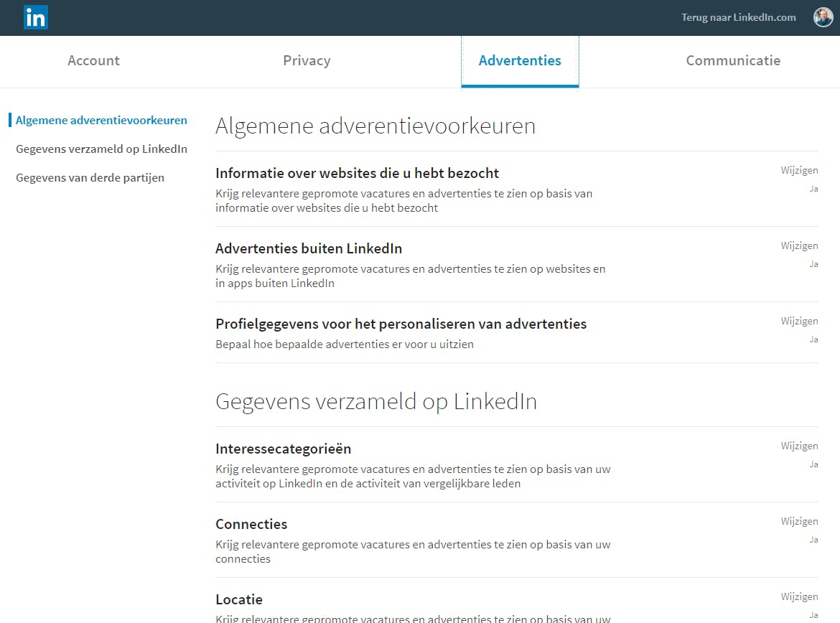Click the 'Algemene adverentievoorkeuren' page heading
Screen dimensions: 840x623
click(x=375, y=126)
